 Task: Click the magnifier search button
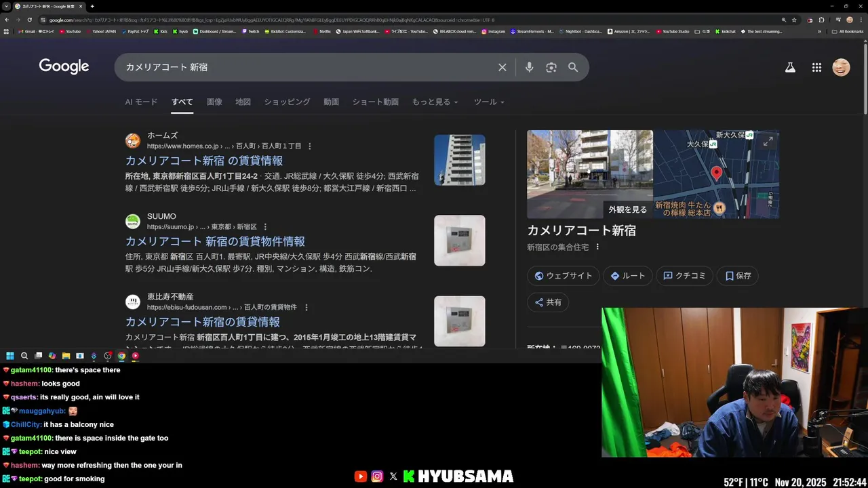pos(573,67)
